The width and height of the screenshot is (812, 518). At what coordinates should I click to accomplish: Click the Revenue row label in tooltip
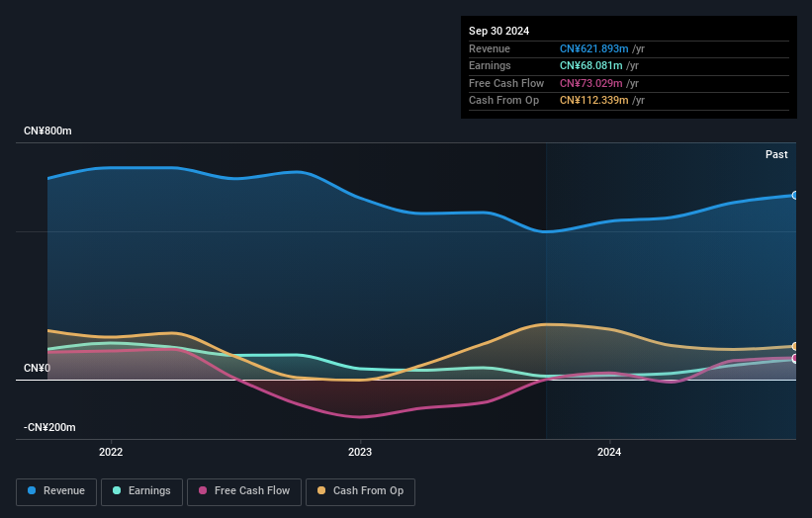pyautogui.click(x=490, y=48)
